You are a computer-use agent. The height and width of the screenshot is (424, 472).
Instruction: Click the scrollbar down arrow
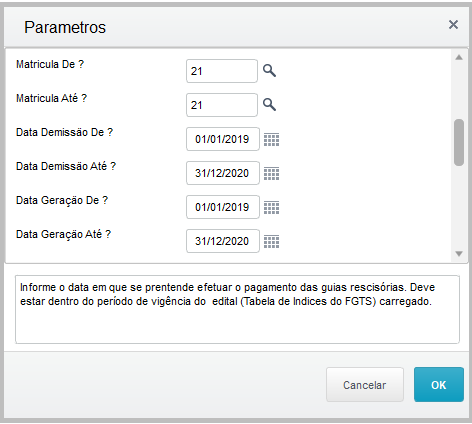pyautogui.click(x=459, y=254)
